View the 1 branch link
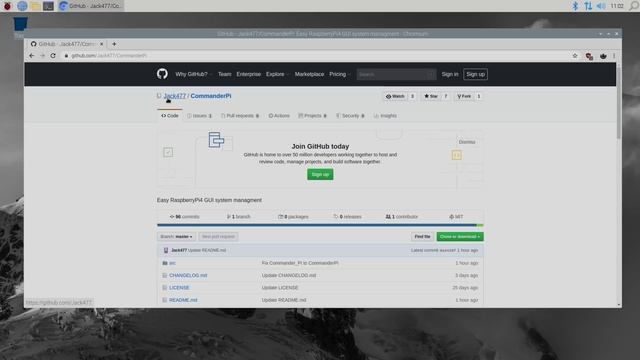 click(238, 217)
